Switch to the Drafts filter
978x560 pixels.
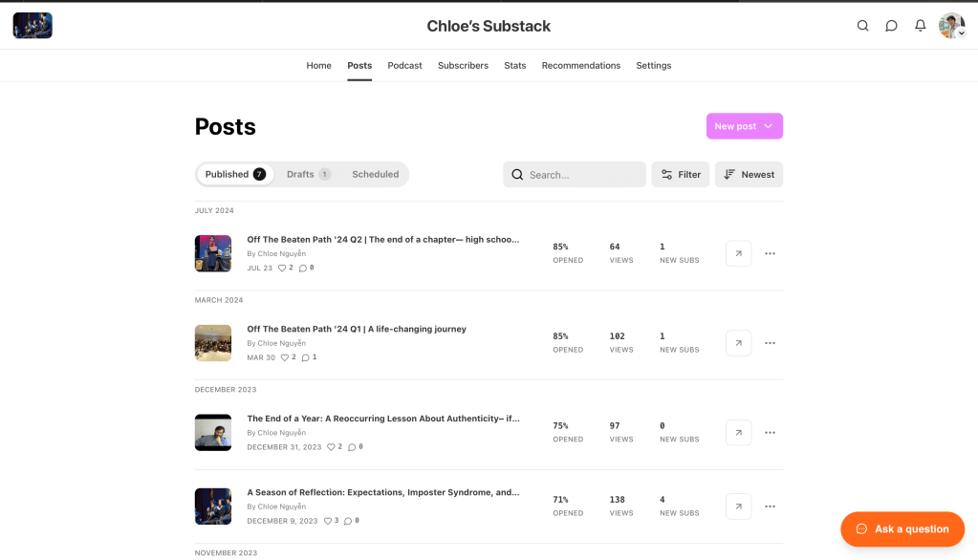tap(308, 174)
